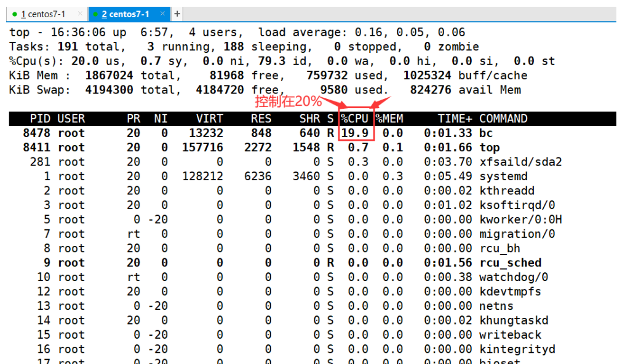This screenshot has width=617, height=364.
Task: Click the %CPU column header
Action: (354, 119)
